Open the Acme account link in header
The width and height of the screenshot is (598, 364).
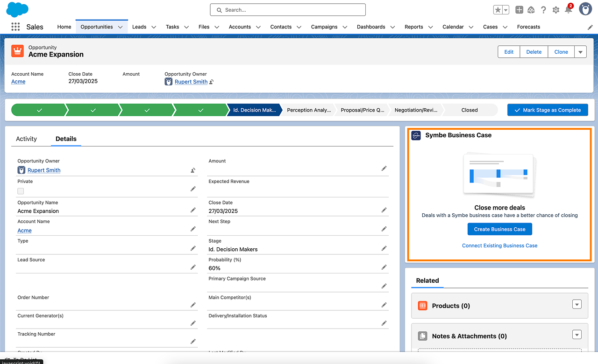click(x=18, y=82)
